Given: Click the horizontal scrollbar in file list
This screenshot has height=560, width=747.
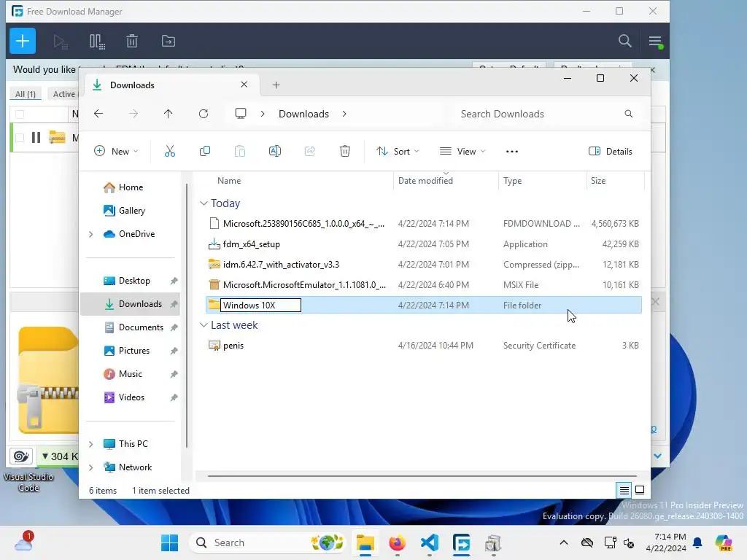Looking at the screenshot, I should (x=422, y=475).
